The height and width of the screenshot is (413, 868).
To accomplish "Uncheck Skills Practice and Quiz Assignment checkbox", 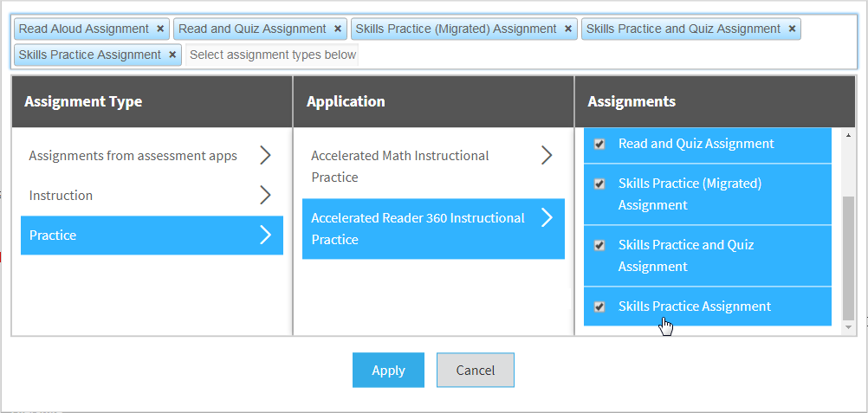I will point(599,245).
